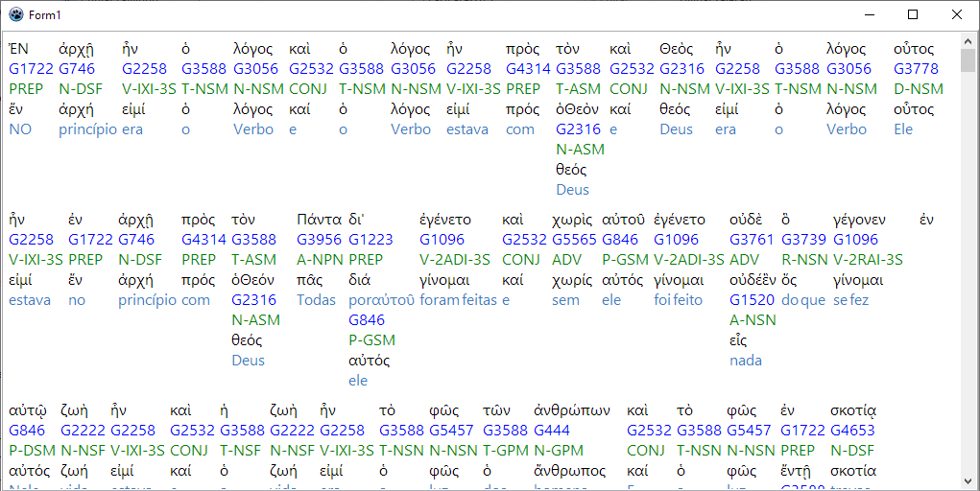Select Strong's number G5565
The width and height of the screenshot is (980, 491).
coord(574,240)
